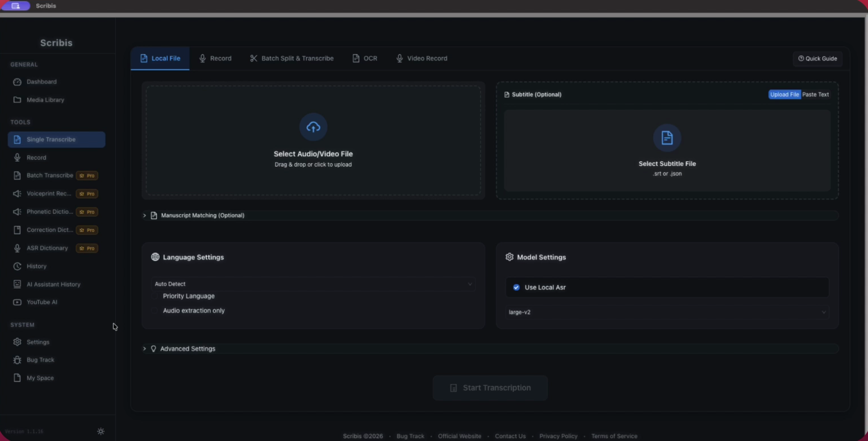
Task: Click the Scribis app icon in title bar
Action: click(16, 6)
